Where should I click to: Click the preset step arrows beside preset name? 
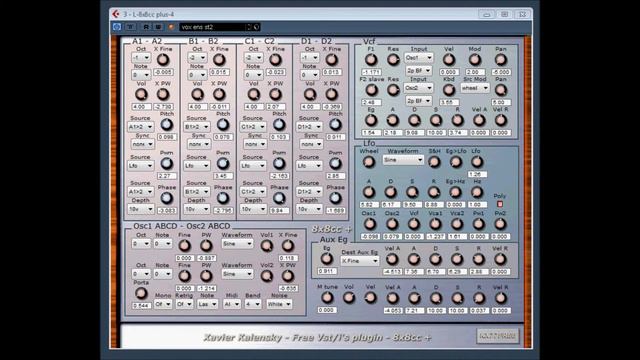click(249, 27)
